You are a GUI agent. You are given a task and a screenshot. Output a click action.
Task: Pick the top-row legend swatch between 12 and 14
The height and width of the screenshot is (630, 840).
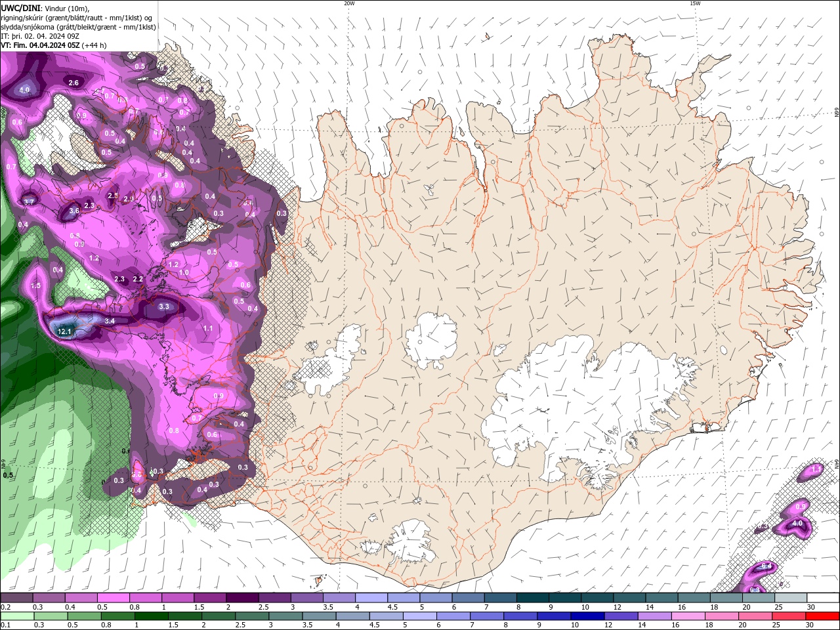click(630, 598)
